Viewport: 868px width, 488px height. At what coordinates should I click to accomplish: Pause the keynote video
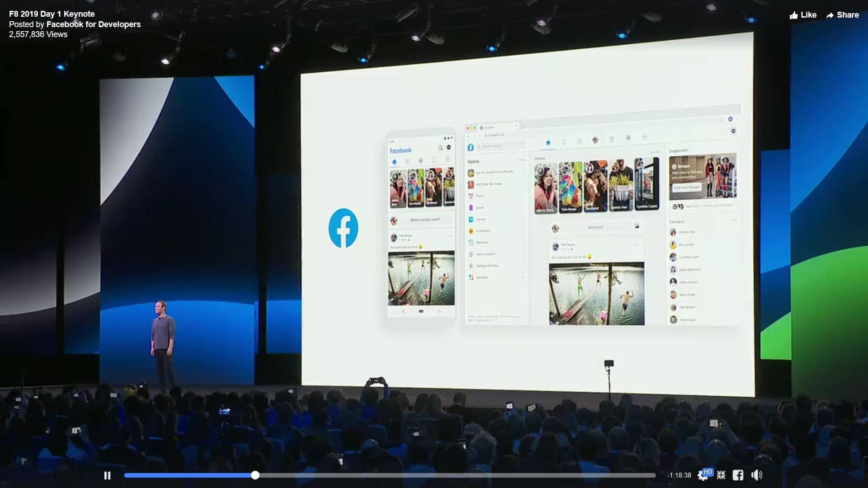(x=107, y=475)
